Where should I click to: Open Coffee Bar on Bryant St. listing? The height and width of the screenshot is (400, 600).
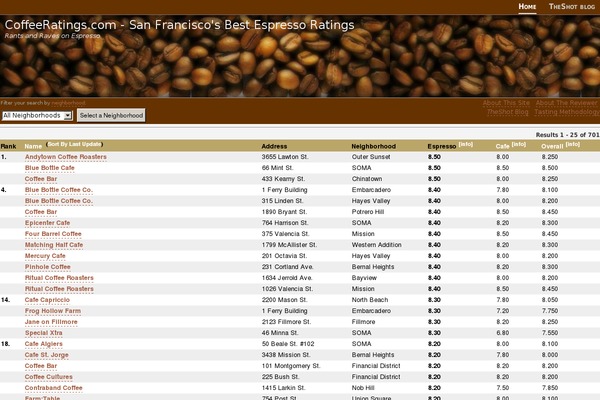coord(41,212)
